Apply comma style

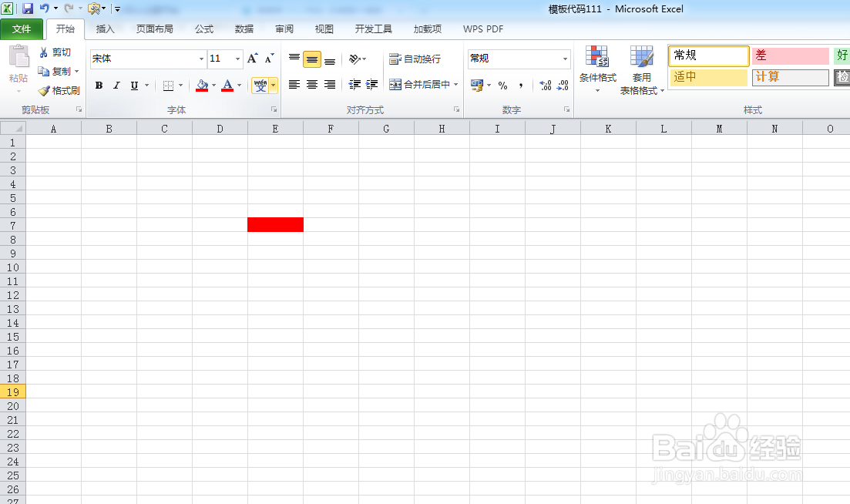tap(520, 85)
